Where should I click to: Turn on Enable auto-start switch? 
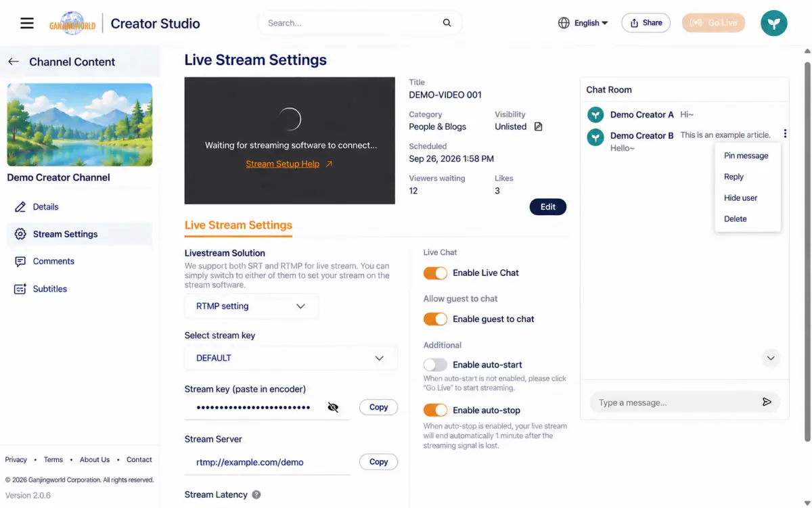click(435, 365)
